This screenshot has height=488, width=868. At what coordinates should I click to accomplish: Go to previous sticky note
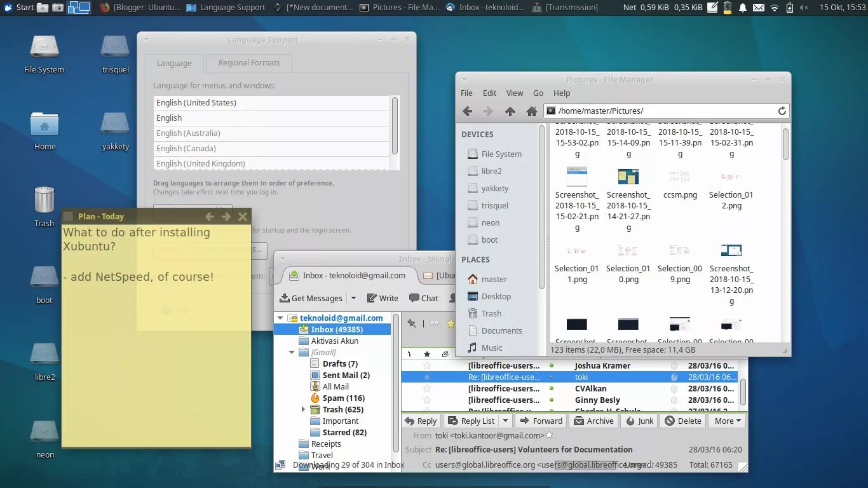pos(209,217)
